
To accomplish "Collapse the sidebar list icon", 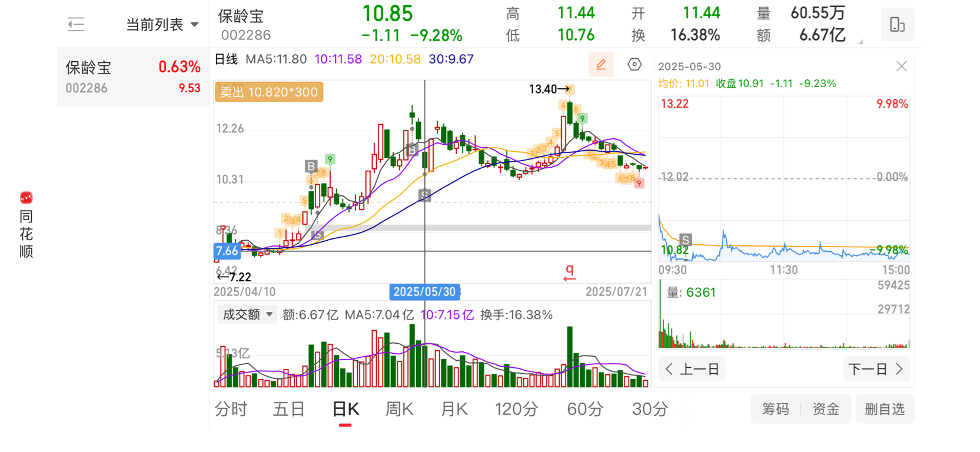I will pyautogui.click(x=76, y=24).
